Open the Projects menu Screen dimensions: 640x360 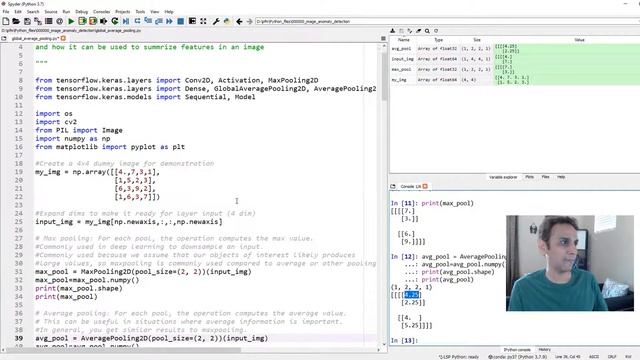point(122,12)
